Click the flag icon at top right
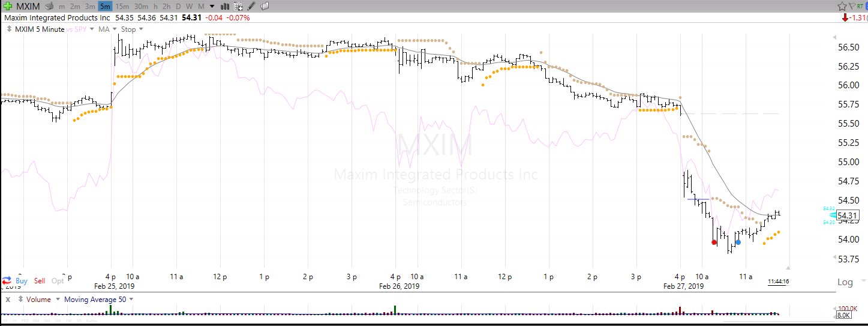The width and height of the screenshot is (868, 326). pyautogui.click(x=852, y=6)
